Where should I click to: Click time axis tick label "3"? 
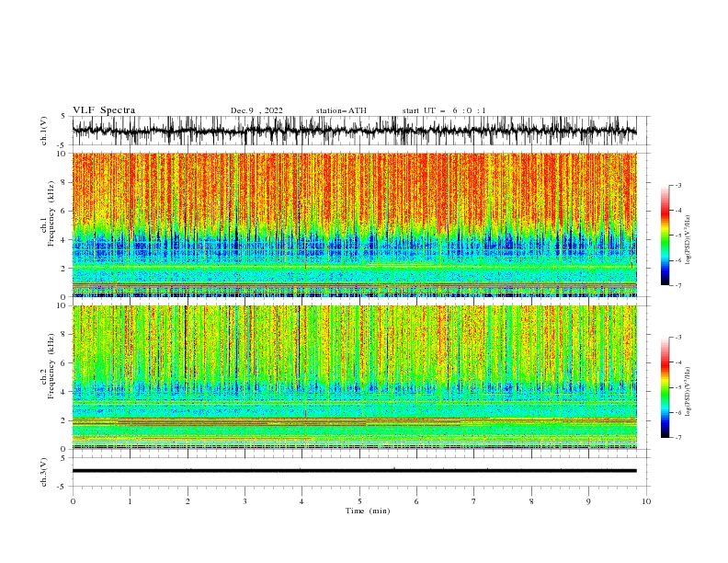(x=245, y=501)
